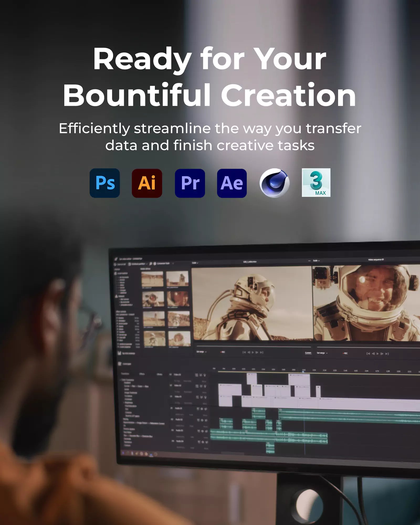Jump to end in Video sequence 01 viewer
The width and height of the screenshot is (420, 525).
[x=387, y=354]
